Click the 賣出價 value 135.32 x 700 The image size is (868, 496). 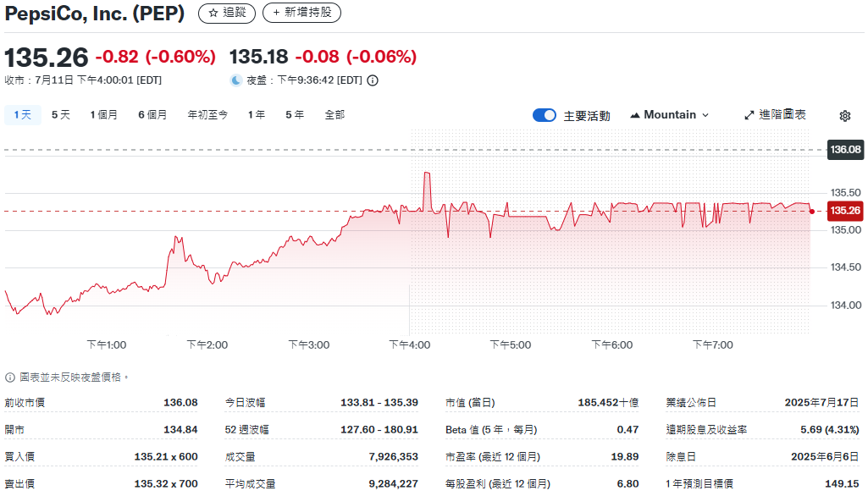click(166, 484)
